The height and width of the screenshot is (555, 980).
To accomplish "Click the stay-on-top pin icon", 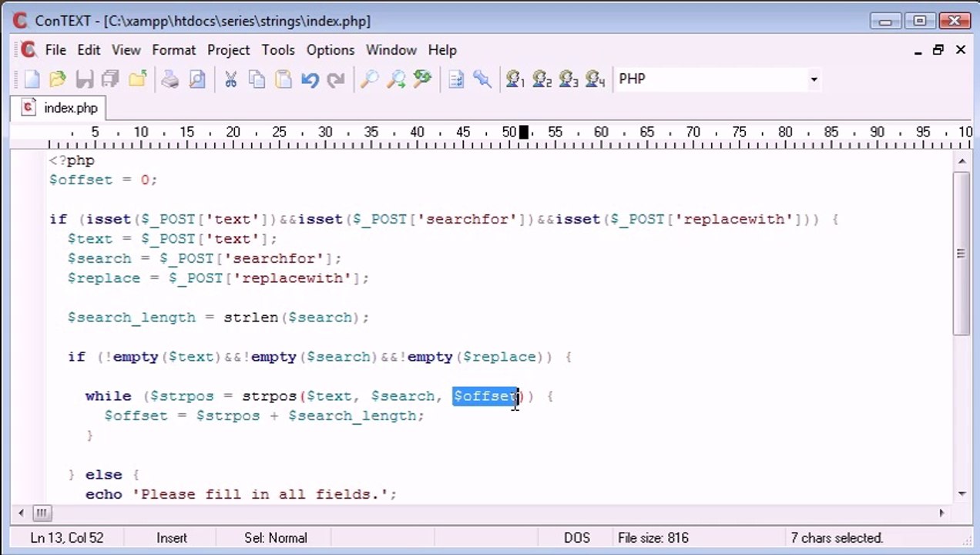I will [x=482, y=79].
